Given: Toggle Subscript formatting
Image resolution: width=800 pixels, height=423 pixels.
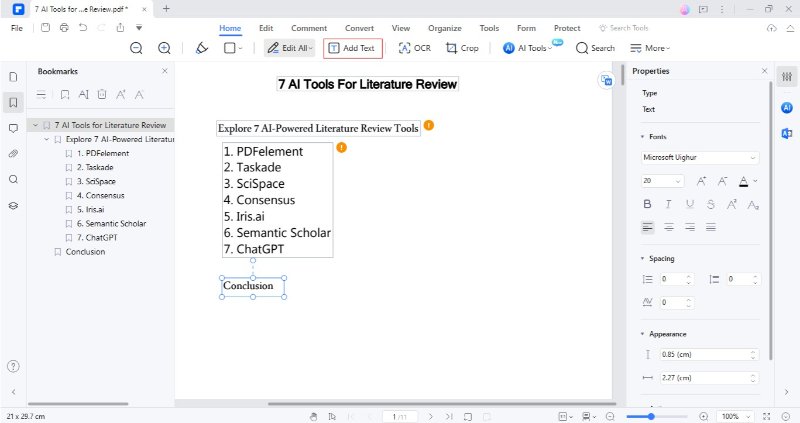Looking at the screenshot, I should (x=753, y=205).
